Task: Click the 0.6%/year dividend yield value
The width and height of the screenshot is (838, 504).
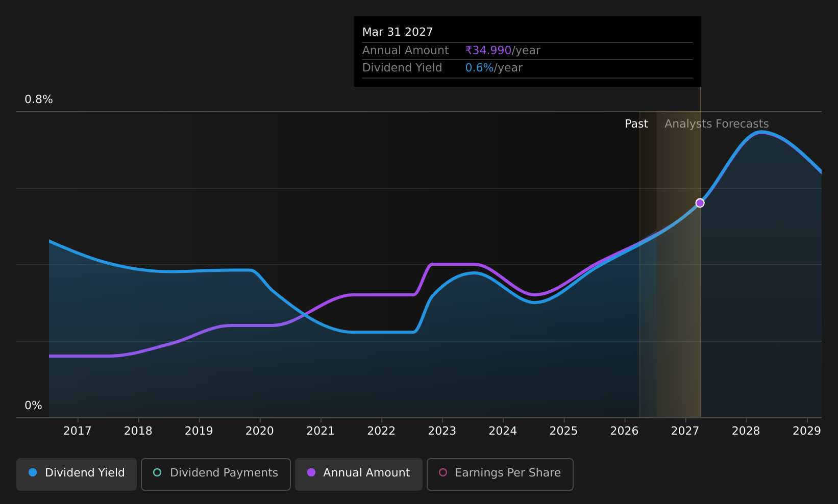Action: 494,68
